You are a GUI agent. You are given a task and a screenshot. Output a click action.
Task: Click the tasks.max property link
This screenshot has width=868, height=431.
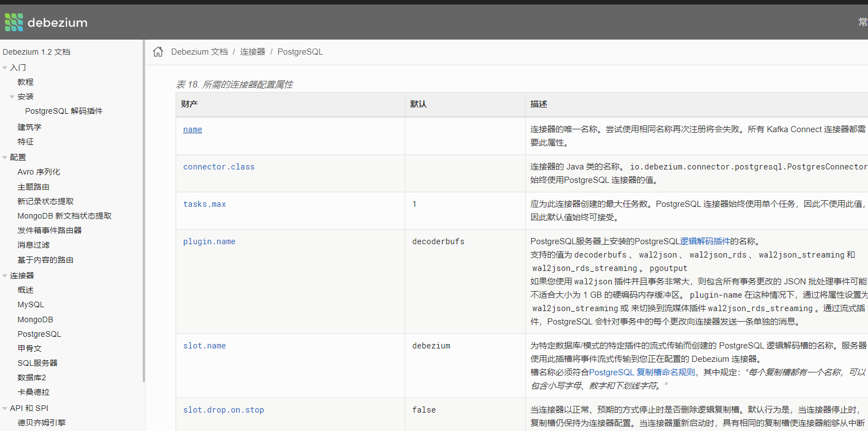[x=205, y=204]
